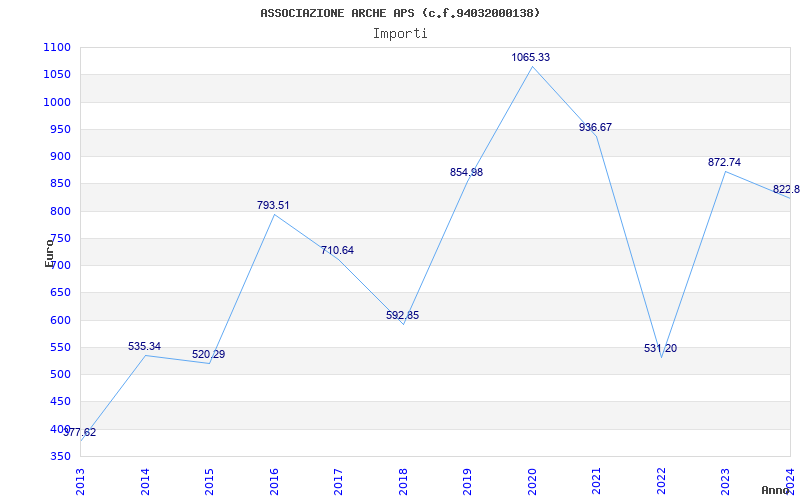Click the Euro y-axis title
This screenshot has width=800, height=500.
click(x=49, y=252)
